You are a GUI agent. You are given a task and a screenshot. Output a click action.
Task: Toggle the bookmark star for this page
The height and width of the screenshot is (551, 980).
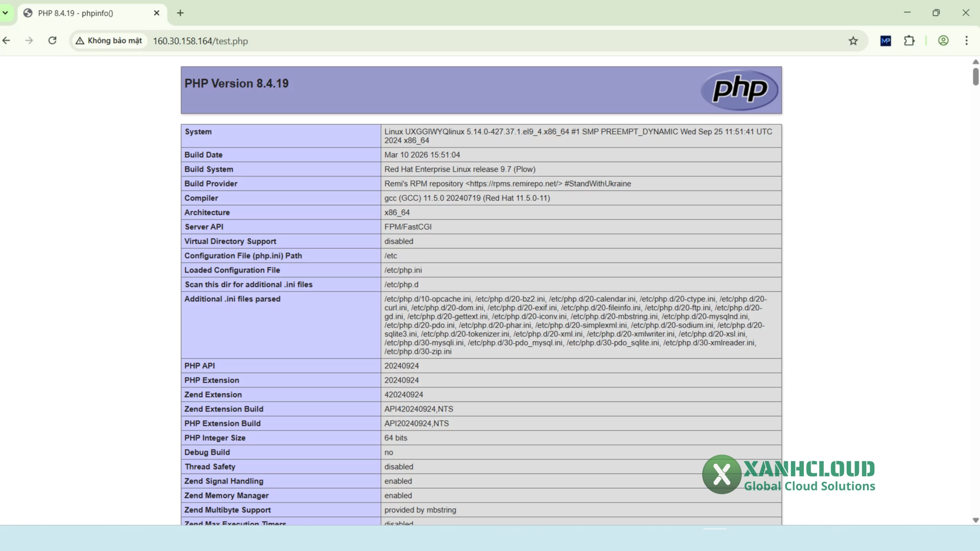(x=853, y=41)
